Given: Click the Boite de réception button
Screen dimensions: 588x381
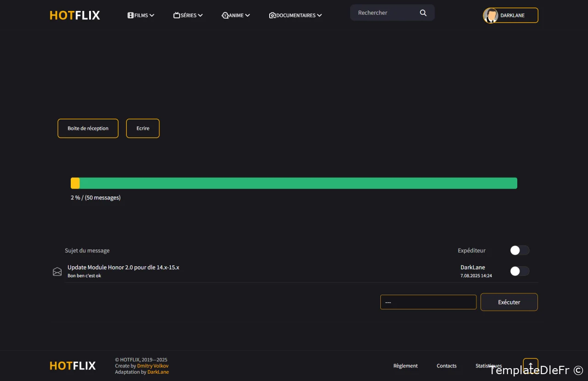Looking at the screenshot, I should pyautogui.click(x=88, y=129).
